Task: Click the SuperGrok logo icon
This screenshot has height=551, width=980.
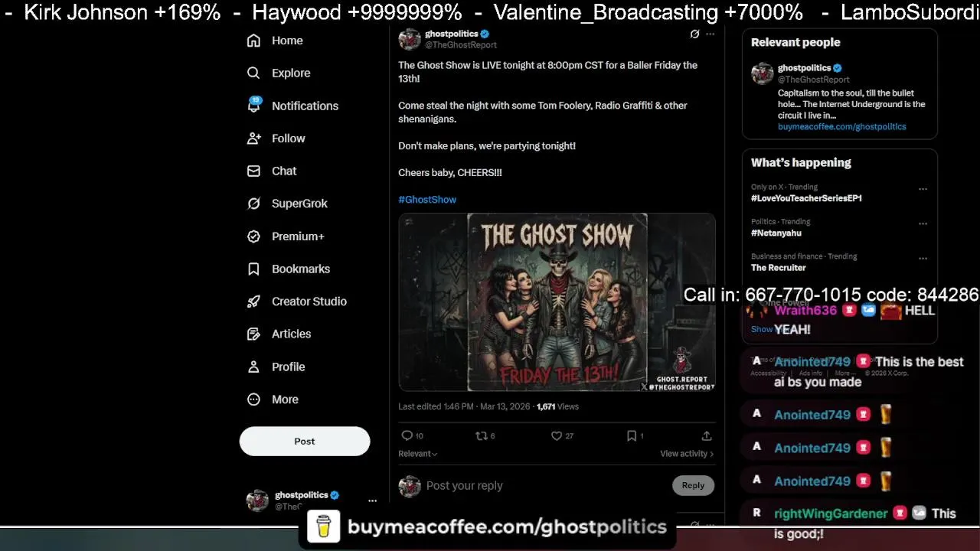Action: pyautogui.click(x=253, y=204)
